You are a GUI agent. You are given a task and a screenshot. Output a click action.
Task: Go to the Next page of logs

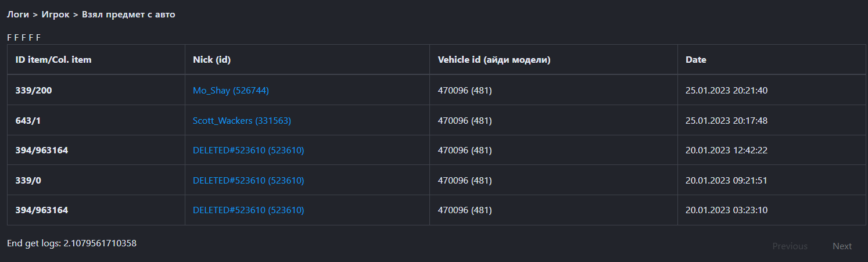(x=842, y=246)
